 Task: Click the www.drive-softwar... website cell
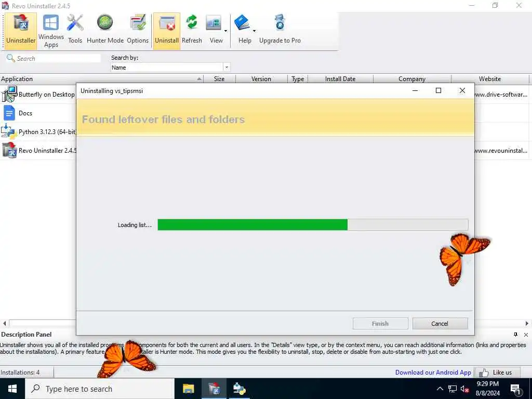501,95
